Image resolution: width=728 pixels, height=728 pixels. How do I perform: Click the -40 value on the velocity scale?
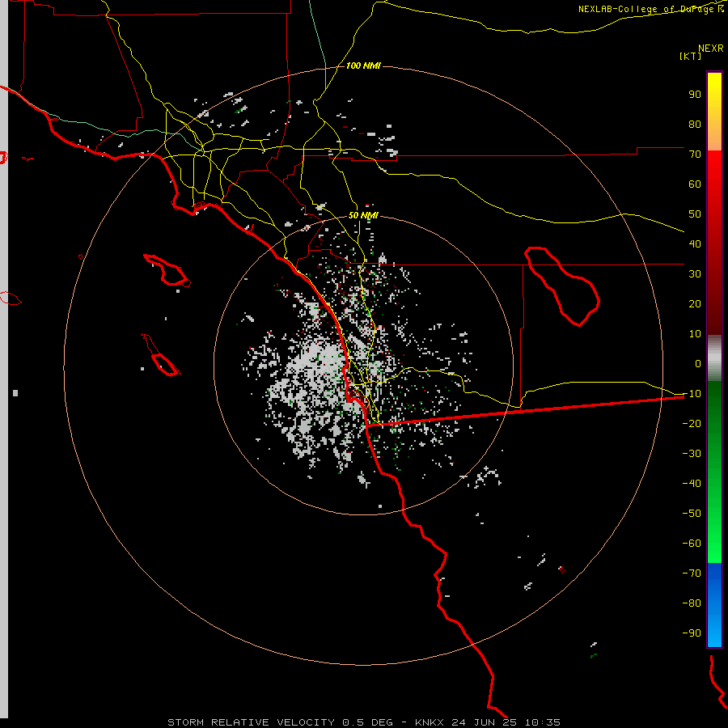coord(692,484)
